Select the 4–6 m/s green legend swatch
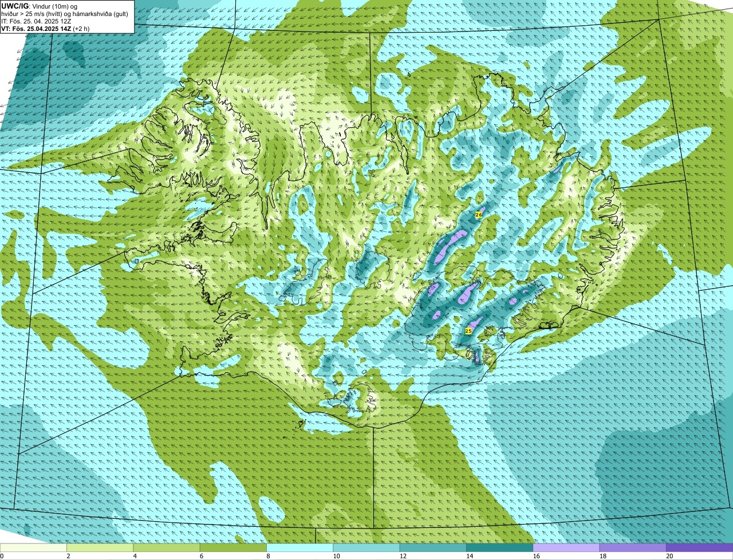 tap(167, 548)
